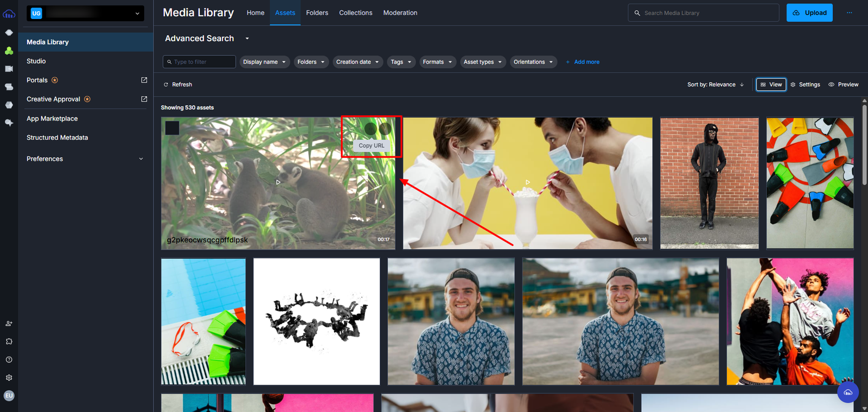This screenshot has height=412, width=868.
Task: Open the puzzle-piece add-ons icon
Action: (x=9, y=341)
